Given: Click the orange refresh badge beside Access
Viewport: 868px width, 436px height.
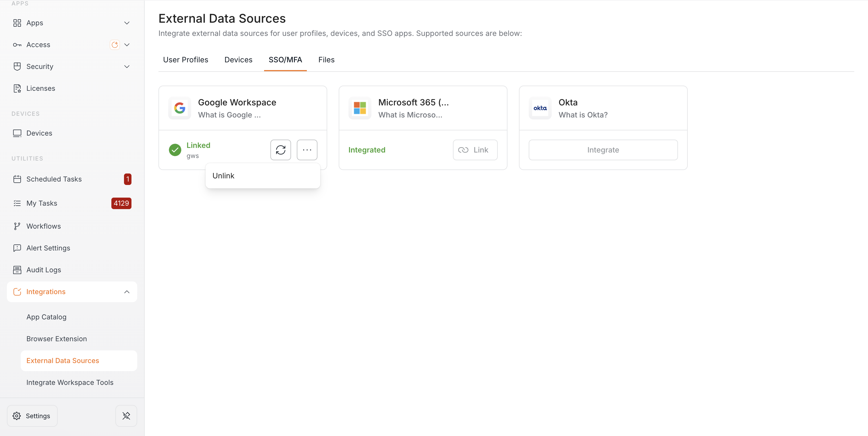Looking at the screenshot, I should coord(115,45).
